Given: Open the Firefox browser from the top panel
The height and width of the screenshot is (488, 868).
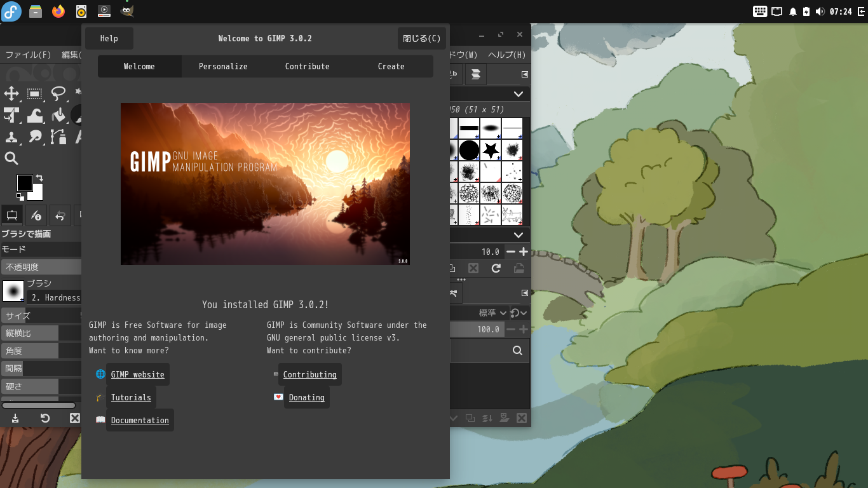Looking at the screenshot, I should pos(58,11).
